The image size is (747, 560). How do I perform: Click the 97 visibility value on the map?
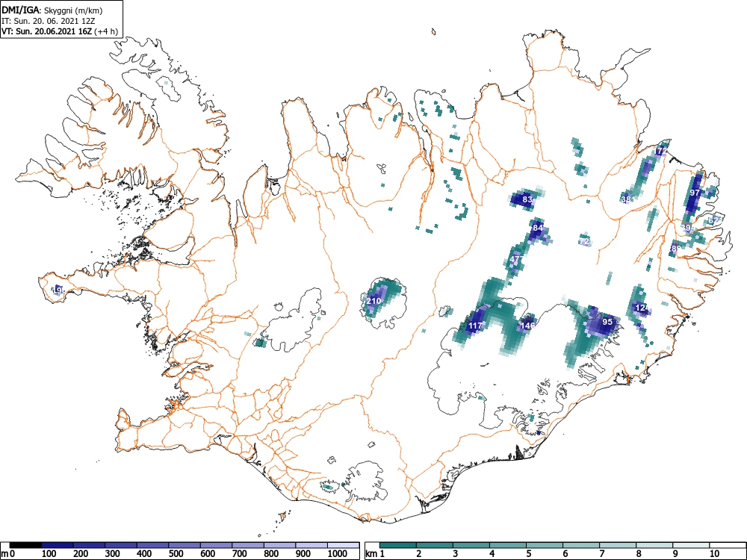[x=695, y=193]
